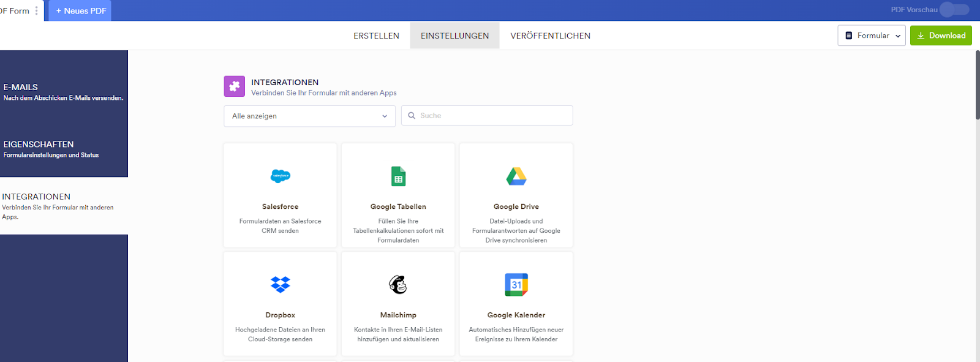Image resolution: width=980 pixels, height=362 pixels.
Task: Select the Google Tabellen sheets icon
Action: 398,176
